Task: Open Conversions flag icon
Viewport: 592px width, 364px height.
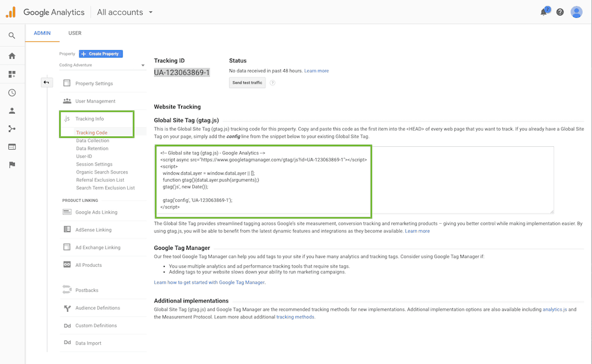Action: click(12, 165)
